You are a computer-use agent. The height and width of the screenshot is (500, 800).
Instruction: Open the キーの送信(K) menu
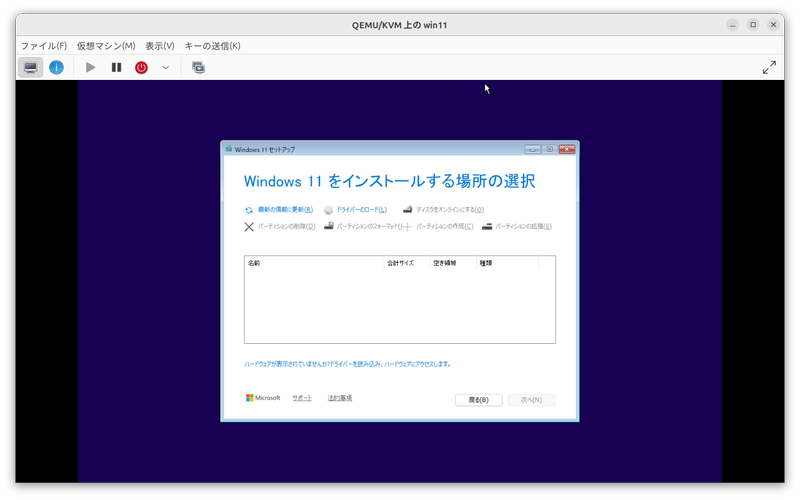pos(212,46)
